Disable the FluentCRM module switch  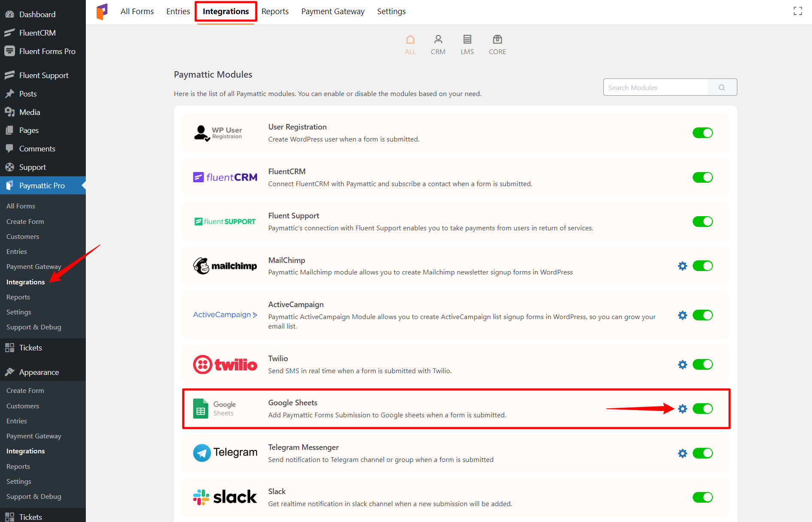pos(703,177)
